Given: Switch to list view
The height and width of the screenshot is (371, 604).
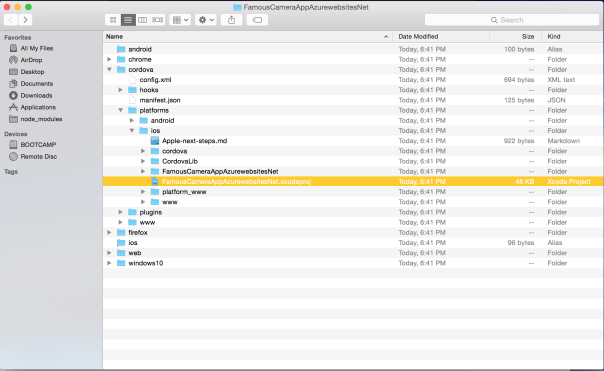Looking at the screenshot, I should tap(128, 20).
